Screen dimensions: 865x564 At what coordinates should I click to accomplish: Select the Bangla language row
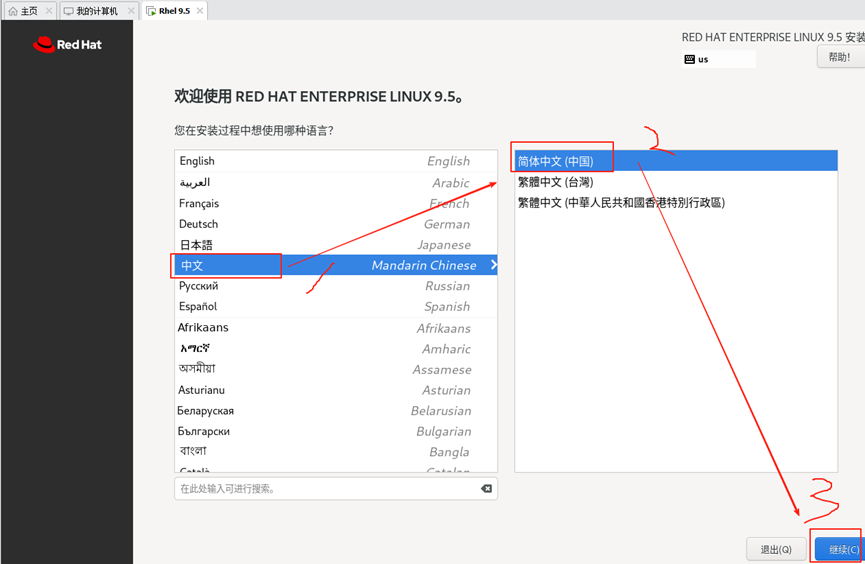click(x=335, y=452)
